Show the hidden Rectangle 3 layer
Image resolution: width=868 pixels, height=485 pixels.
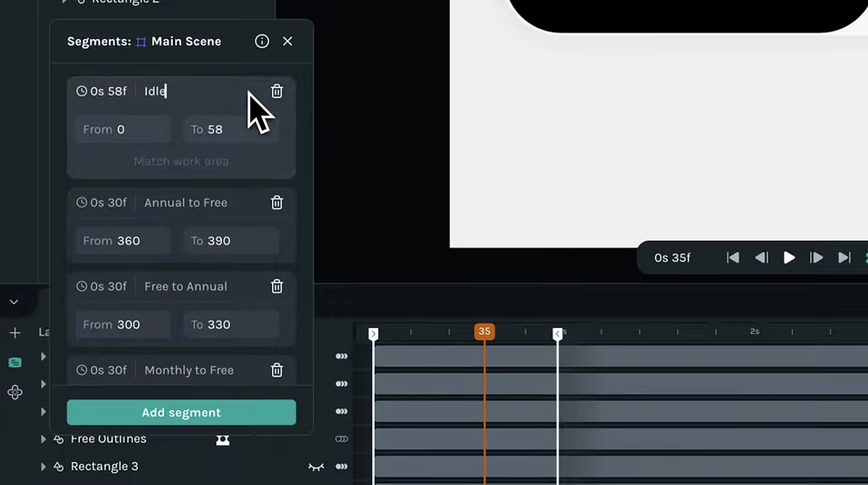click(315, 467)
